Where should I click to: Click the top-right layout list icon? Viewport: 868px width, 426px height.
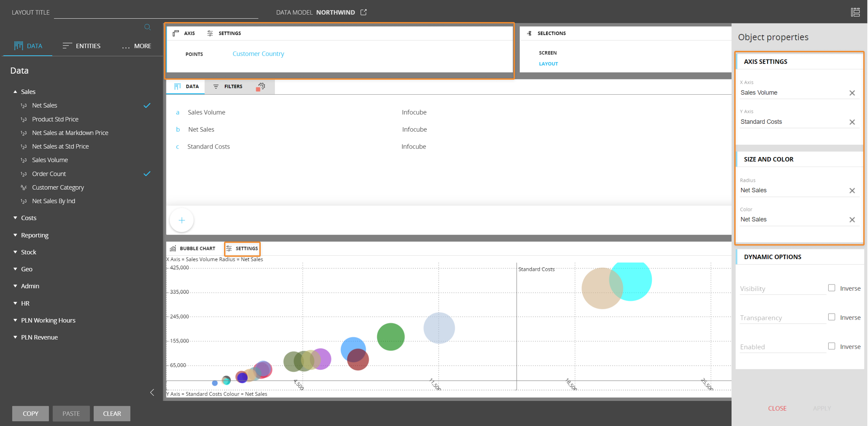pyautogui.click(x=855, y=12)
